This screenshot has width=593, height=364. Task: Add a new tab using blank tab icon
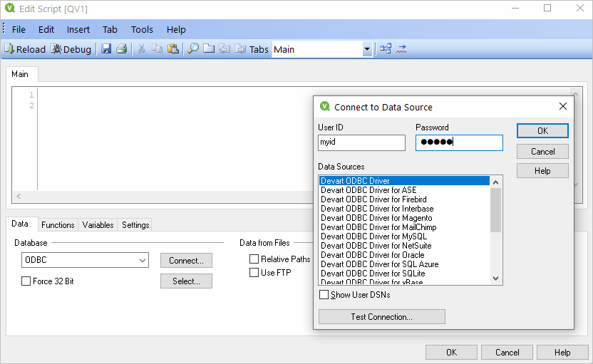(209, 49)
